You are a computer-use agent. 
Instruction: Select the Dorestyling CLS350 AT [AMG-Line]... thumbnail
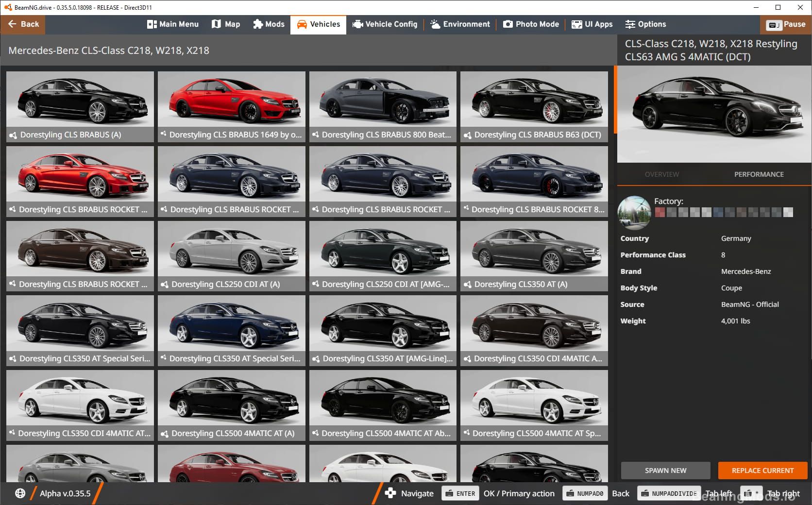pyautogui.click(x=383, y=331)
